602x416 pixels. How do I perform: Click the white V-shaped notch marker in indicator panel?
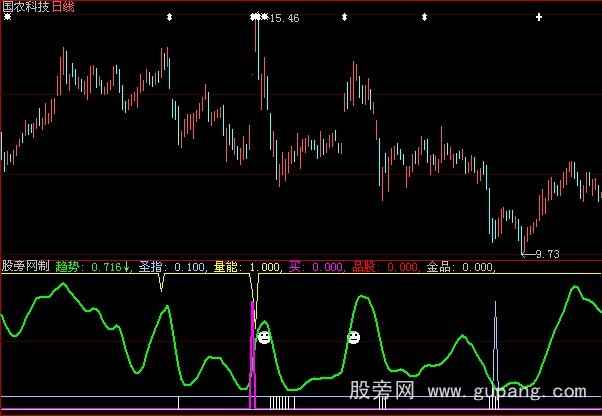pyautogui.click(x=161, y=282)
